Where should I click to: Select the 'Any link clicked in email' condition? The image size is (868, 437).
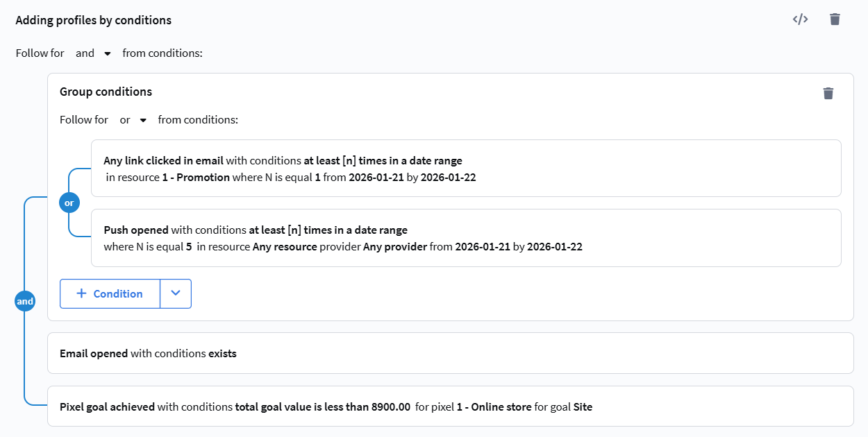point(163,160)
